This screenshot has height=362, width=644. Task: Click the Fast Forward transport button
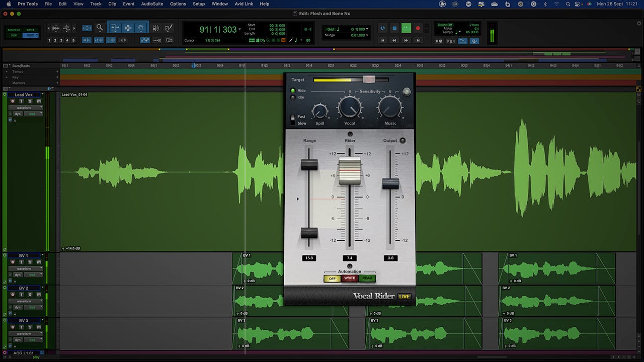point(406,40)
